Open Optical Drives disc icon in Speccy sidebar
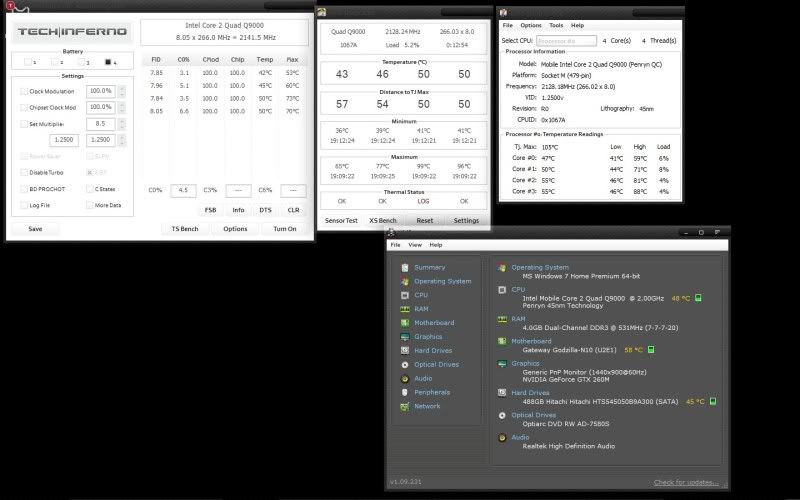 point(405,365)
